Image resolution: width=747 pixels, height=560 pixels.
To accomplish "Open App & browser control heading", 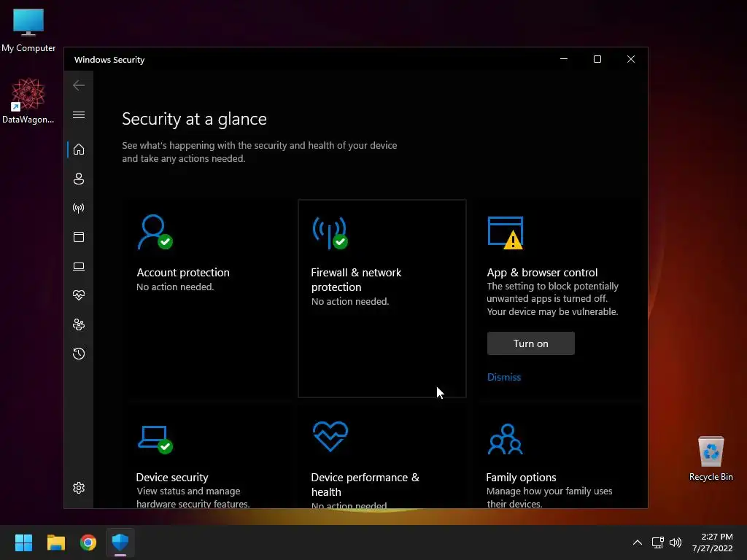I will (x=542, y=273).
